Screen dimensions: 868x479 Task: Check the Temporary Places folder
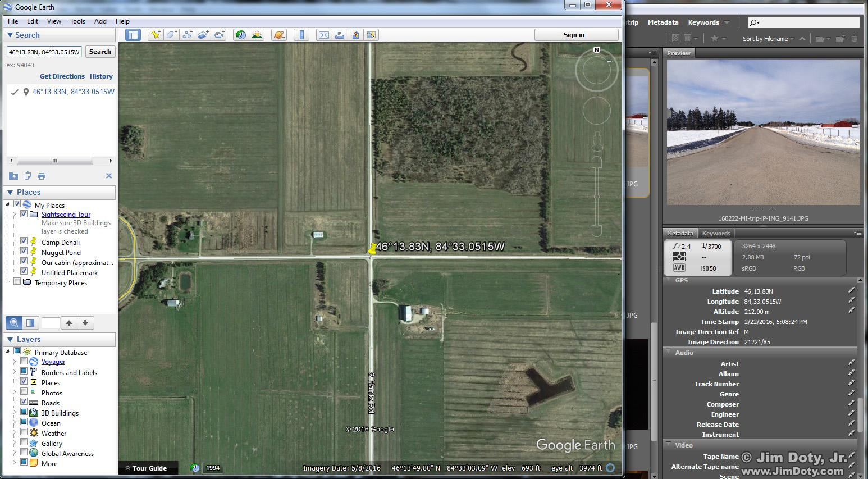[x=17, y=281]
